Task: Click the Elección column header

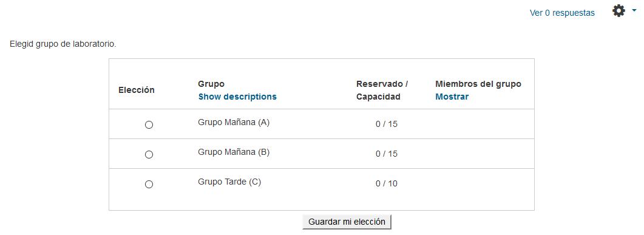Action: 137,90
